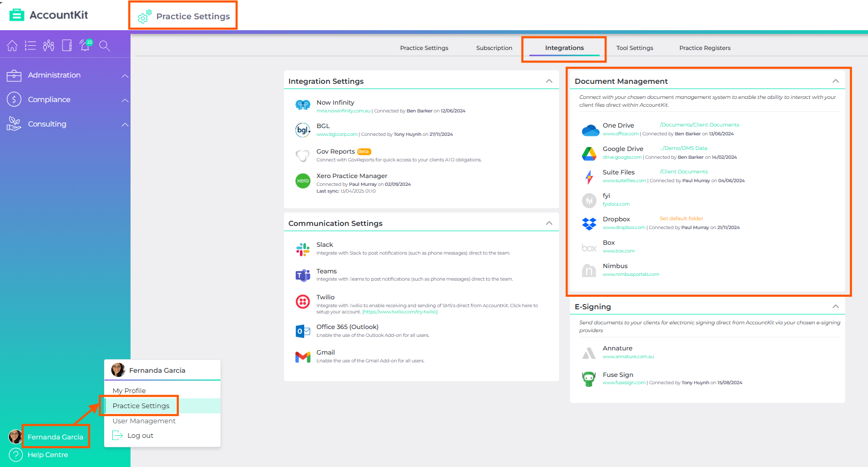Click Fernanda Garcia sidebar avatar photo

click(x=15, y=437)
